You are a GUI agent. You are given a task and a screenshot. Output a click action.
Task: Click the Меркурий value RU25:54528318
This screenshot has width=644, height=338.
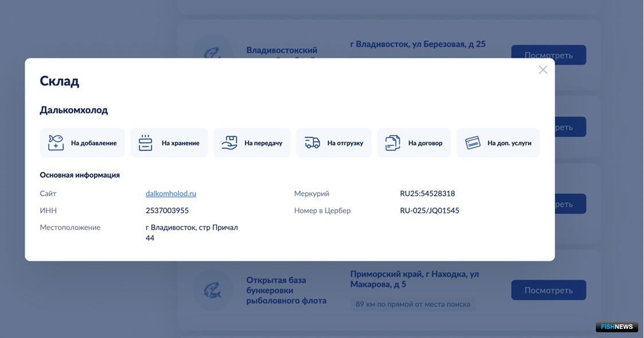pos(427,194)
